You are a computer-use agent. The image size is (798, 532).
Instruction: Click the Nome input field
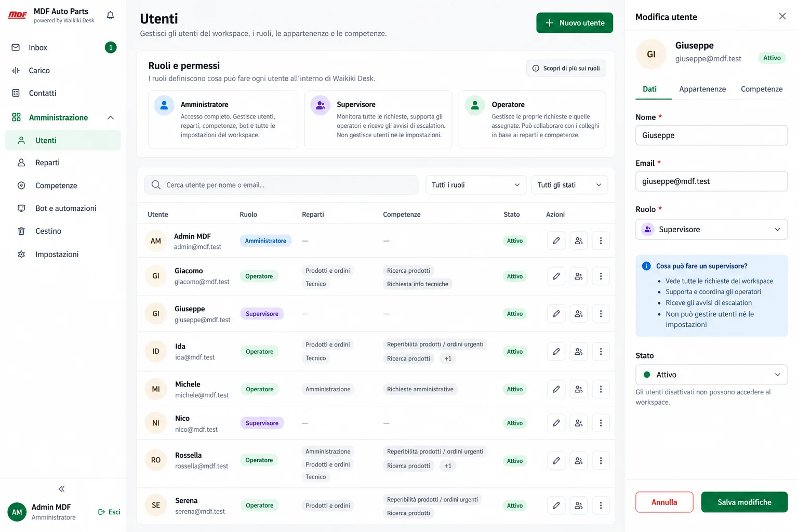click(711, 135)
